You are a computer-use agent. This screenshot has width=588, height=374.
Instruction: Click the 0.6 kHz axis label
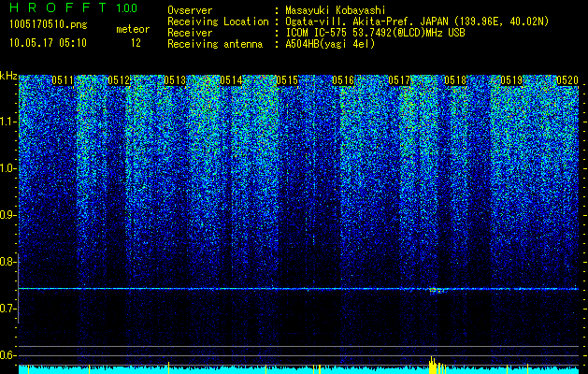pyautogui.click(x=7, y=355)
